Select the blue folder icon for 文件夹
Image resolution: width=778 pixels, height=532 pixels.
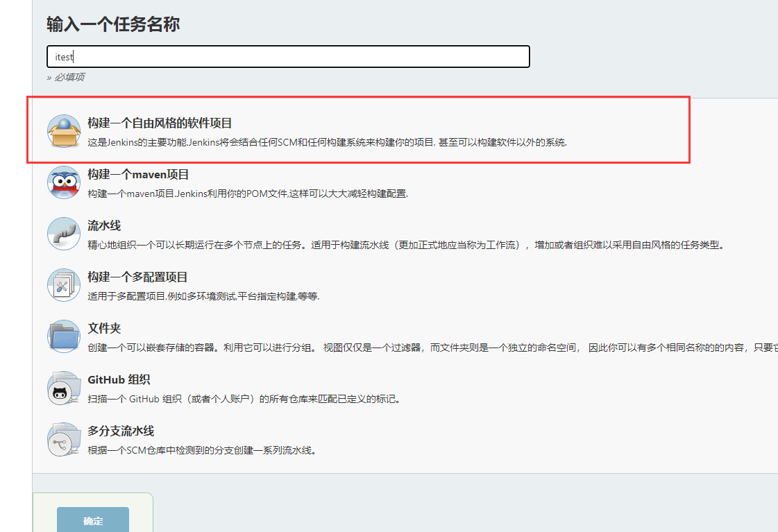(64, 336)
